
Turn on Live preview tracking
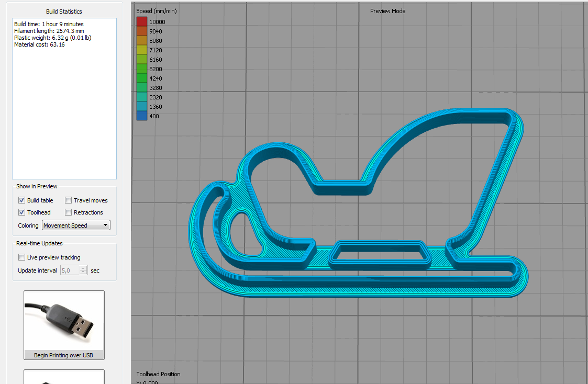[x=21, y=257]
